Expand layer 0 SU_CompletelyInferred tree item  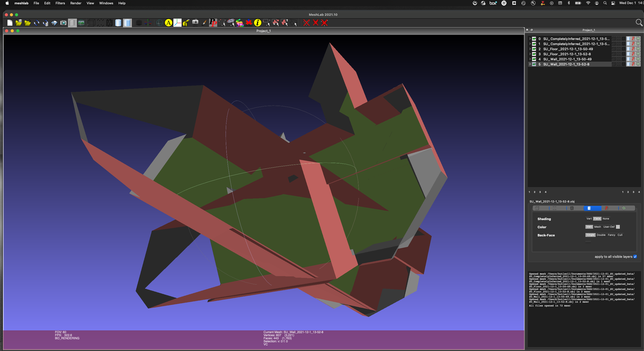(x=530, y=39)
